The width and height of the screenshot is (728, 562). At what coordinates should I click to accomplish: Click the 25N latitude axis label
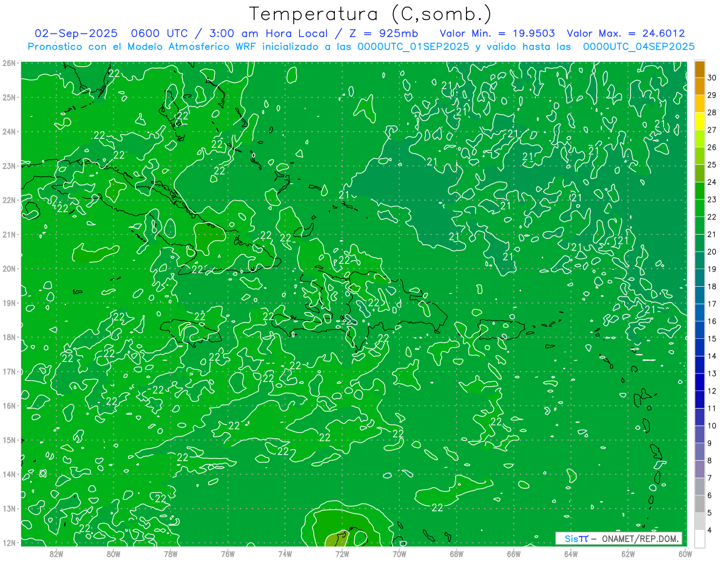9,98
